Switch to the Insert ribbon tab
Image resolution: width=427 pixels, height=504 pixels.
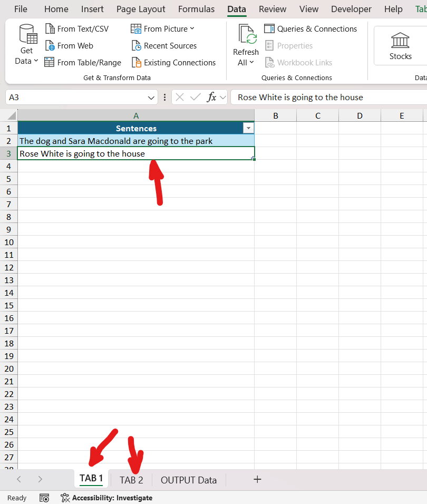(x=92, y=9)
